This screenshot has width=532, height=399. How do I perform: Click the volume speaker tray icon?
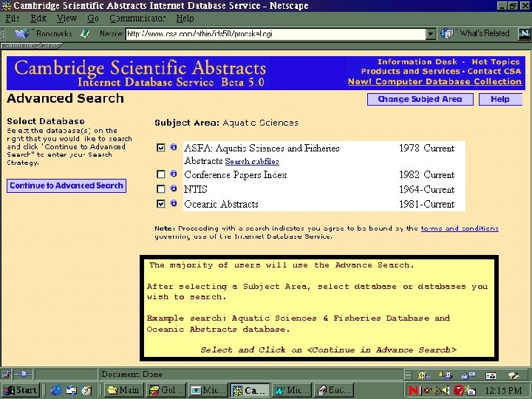pos(445,391)
